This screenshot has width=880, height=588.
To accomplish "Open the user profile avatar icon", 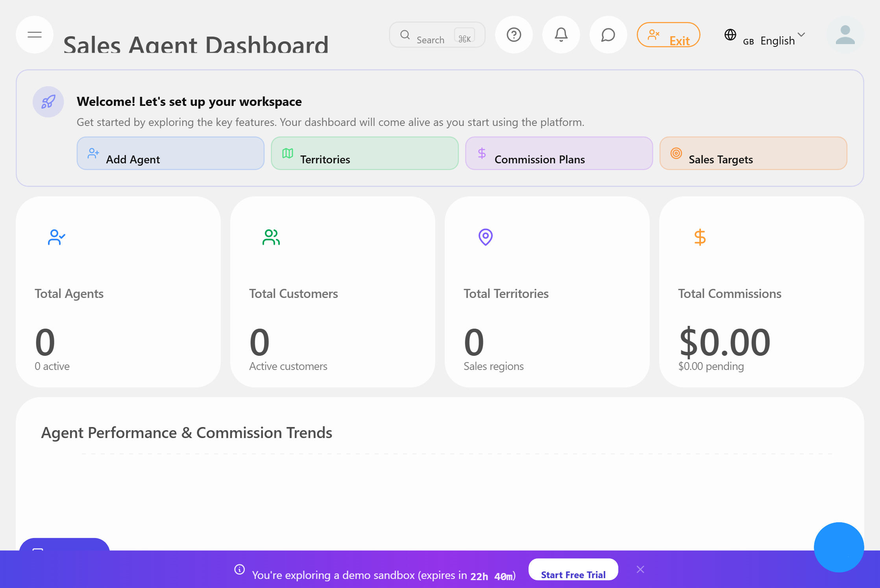I will tap(845, 35).
